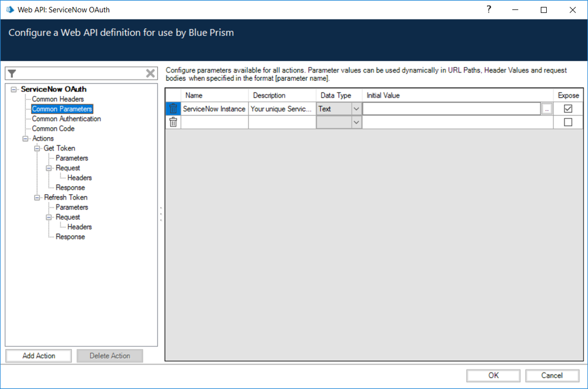Open the Common Authentication section

[66, 119]
